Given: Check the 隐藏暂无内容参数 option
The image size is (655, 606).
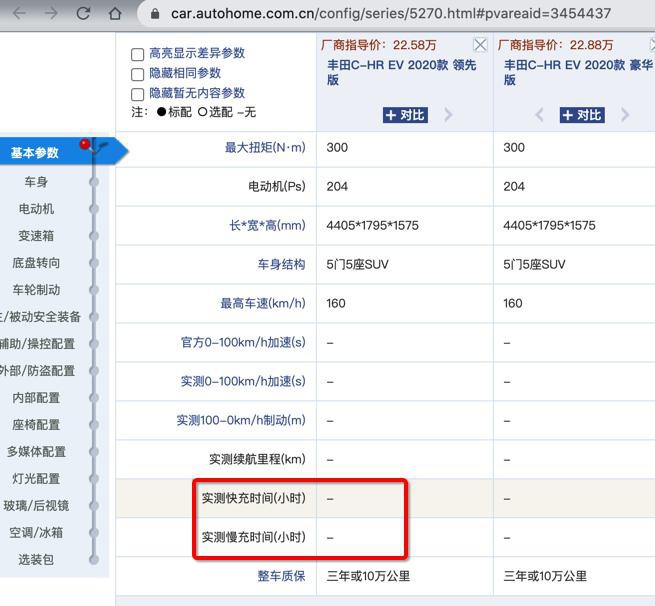Looking at the screenshot, I should click(137, 94).
